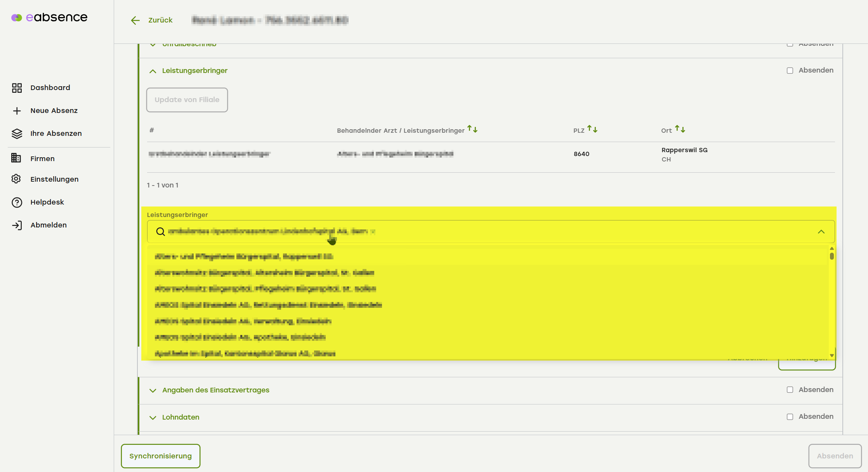Click the Abmelden logout icon
The height and width of the screenshot is (472, 868).
click(x=17, y=226)
